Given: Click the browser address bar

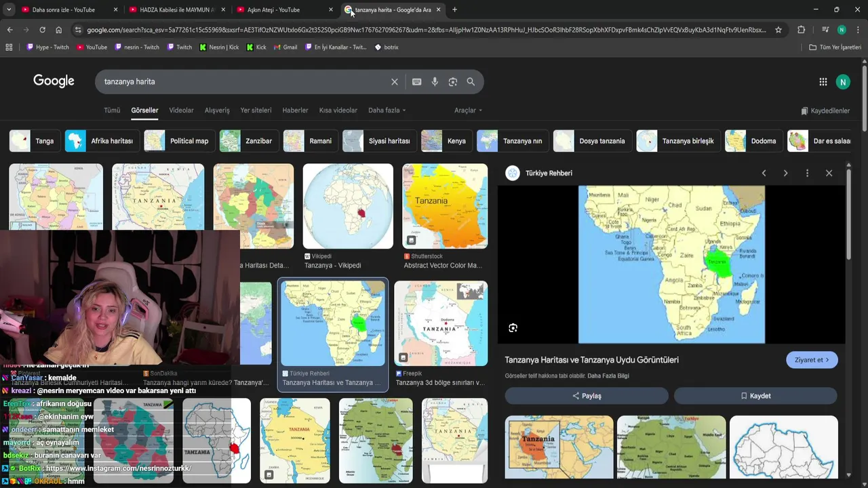Looking at the screenshot, I should tap(426, 30).
